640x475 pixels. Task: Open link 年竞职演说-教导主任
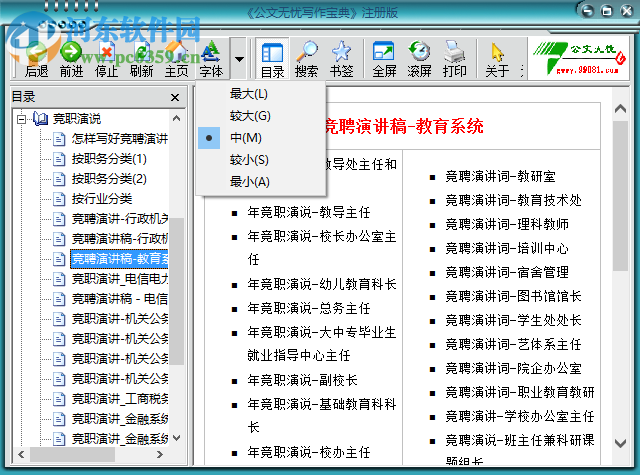(x=309, y=213)
